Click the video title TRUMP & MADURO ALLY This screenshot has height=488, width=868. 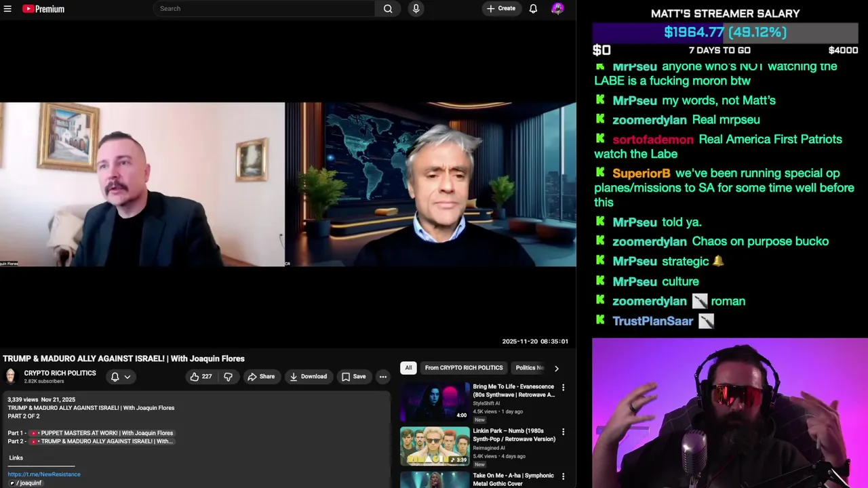click(123, 359)
